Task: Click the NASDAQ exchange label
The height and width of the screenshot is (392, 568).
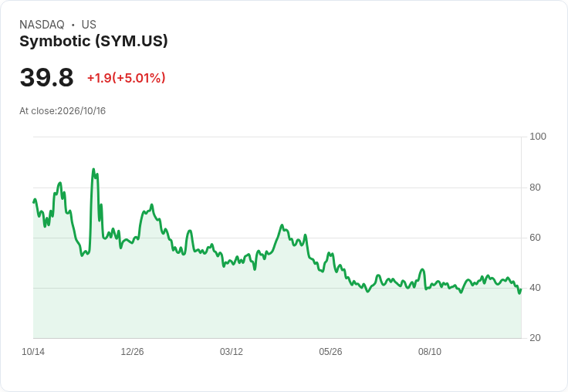Action: (x=42, y=25)
